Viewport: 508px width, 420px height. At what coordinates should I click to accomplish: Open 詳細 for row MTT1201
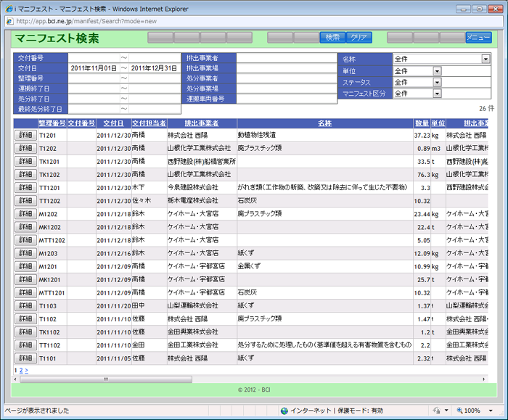pyautogui.click(x=25, y=292)
